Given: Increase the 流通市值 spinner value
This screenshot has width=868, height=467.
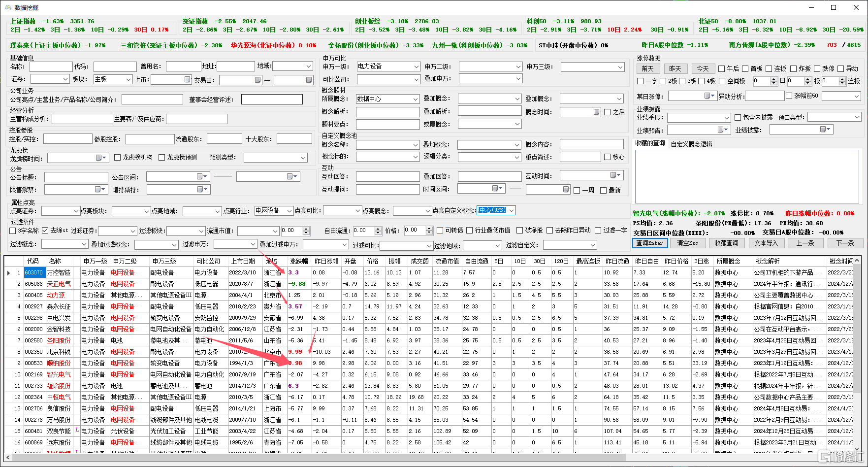Looking at the screenshot, I should coord(306,229).
